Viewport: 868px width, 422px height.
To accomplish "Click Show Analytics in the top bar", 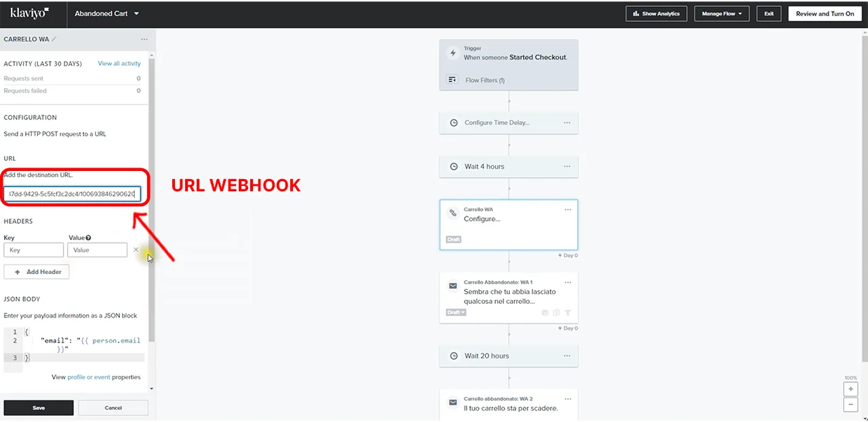I will coord(656,14).
